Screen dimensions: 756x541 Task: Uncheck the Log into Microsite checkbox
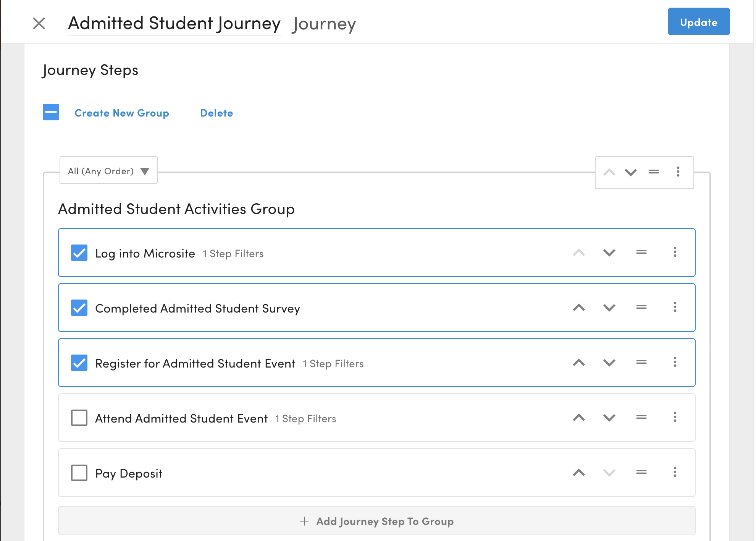coord(79,253)
